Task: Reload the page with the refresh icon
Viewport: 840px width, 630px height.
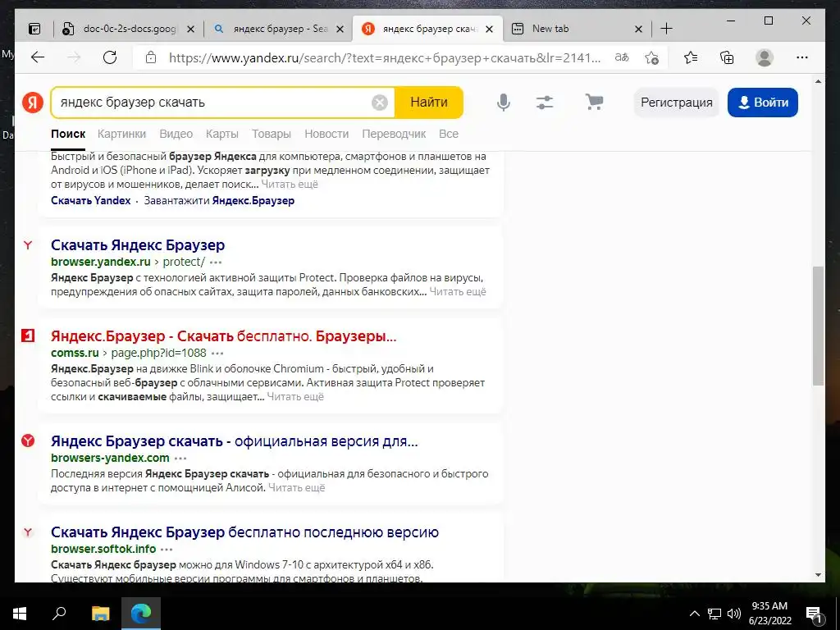Action: coord(110,57)
